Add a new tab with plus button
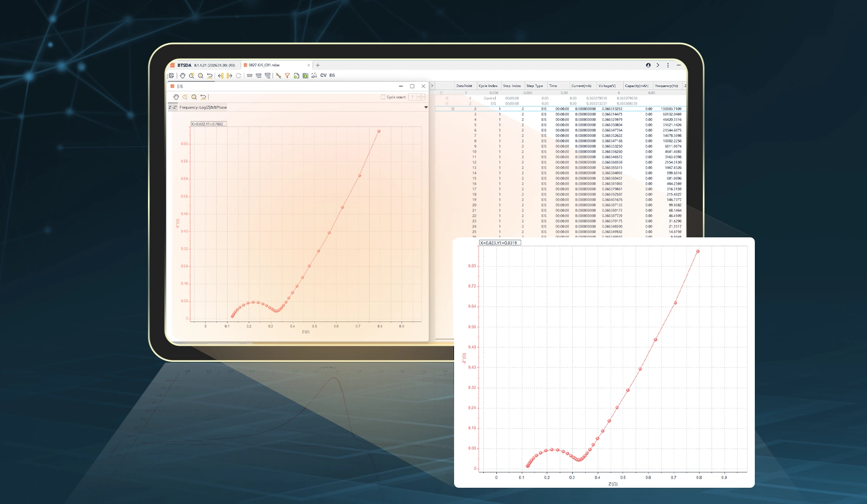 click(318, 65)
